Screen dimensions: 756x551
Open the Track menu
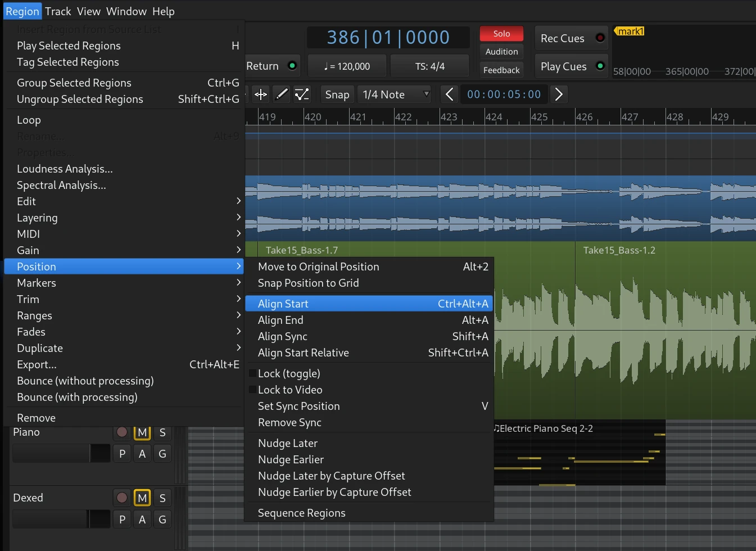pyautogui.click(x=58, y=11)
